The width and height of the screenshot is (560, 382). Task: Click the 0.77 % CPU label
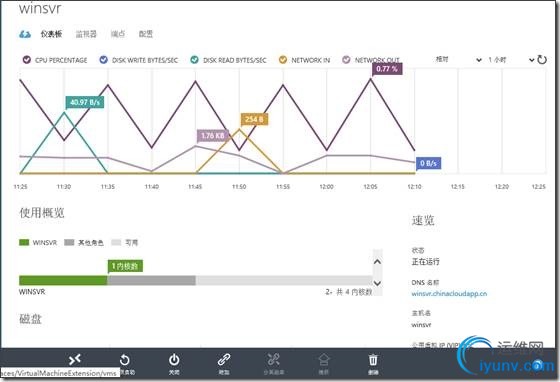(x=387, y=69)
